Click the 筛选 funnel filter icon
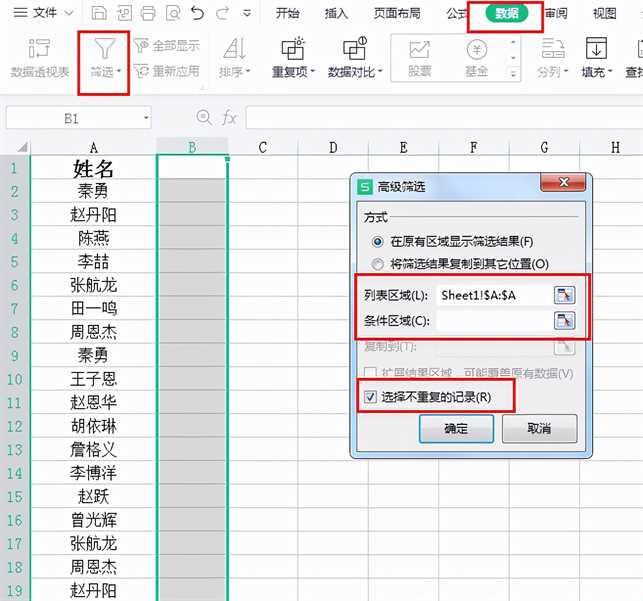The image size is (643, 601). coord(105,49)
